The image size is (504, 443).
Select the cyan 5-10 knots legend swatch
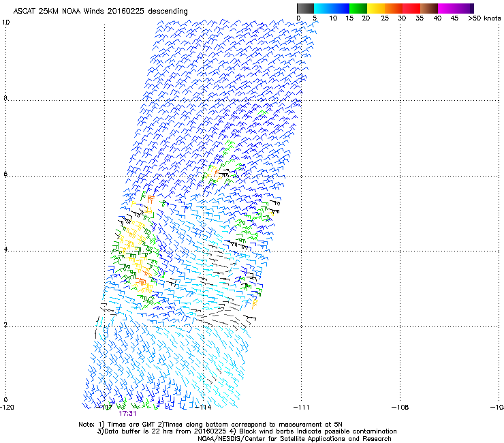coord(323,8)
